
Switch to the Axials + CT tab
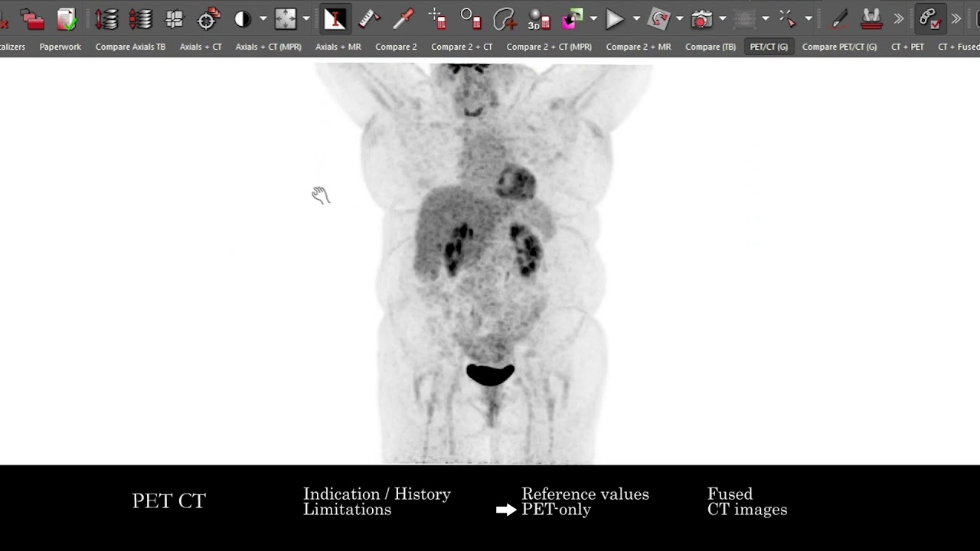pos(201,47)
